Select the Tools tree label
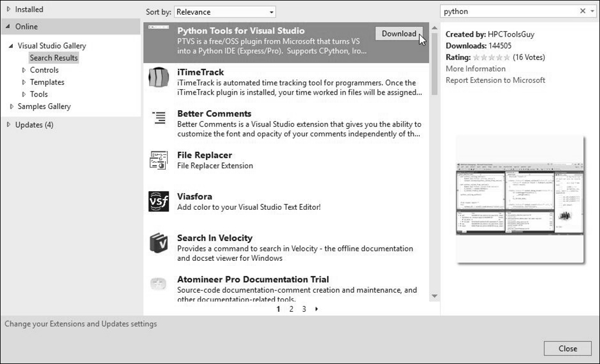 coord(39,94)
